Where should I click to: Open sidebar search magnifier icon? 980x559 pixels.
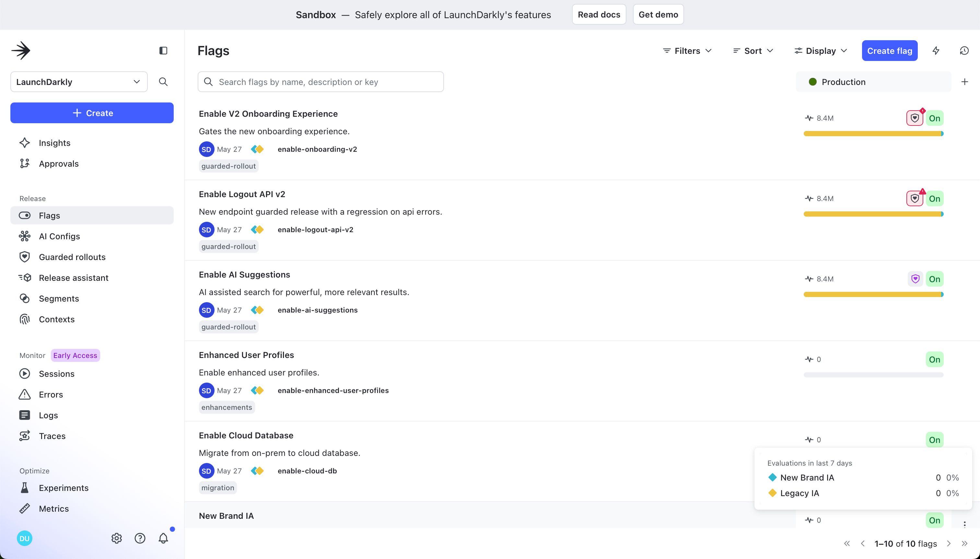tap(163, 82)
